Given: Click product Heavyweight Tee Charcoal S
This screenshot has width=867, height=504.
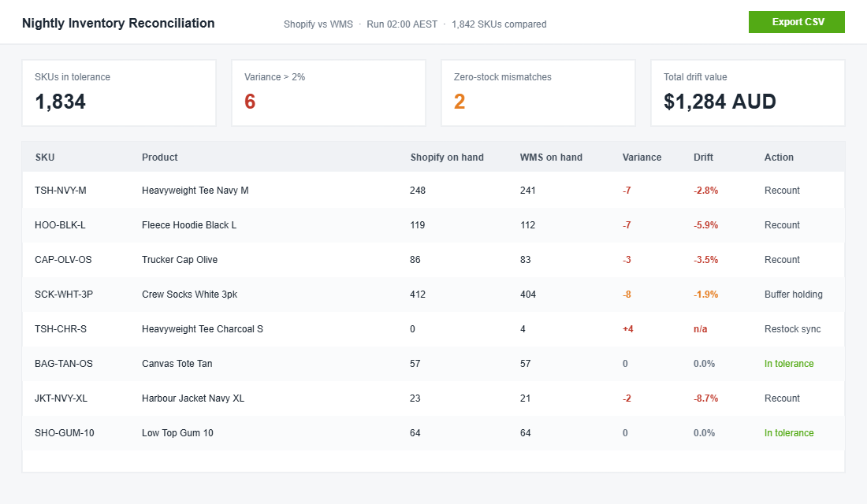Looking at the screenshot, I should [x=203, y=329].
